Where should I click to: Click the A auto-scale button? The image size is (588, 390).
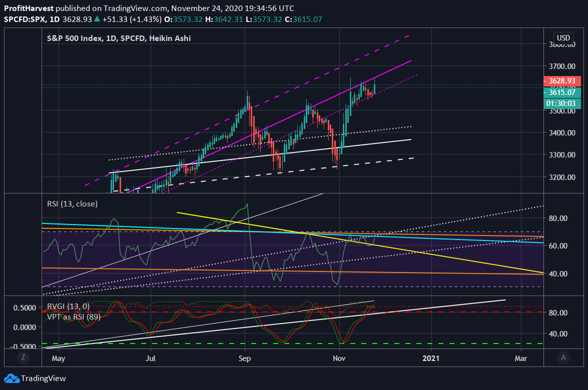pyautogui.click(x=563, y=358)
